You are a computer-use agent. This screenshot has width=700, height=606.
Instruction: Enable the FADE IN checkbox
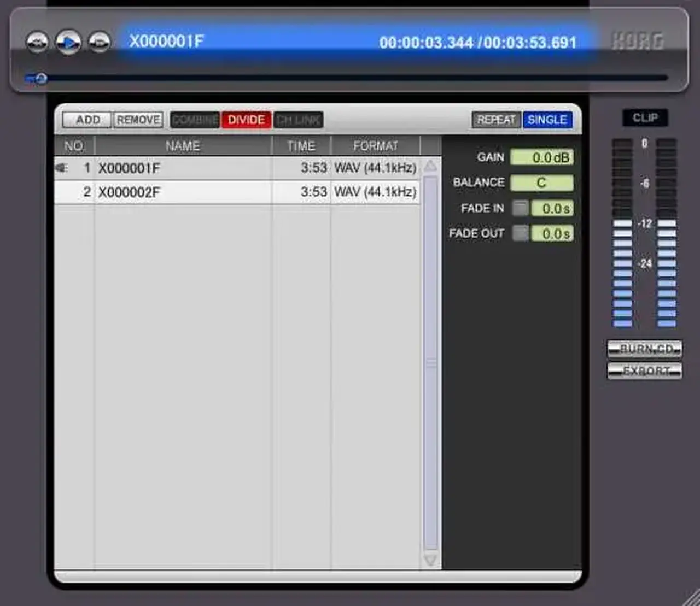(520, 208)
